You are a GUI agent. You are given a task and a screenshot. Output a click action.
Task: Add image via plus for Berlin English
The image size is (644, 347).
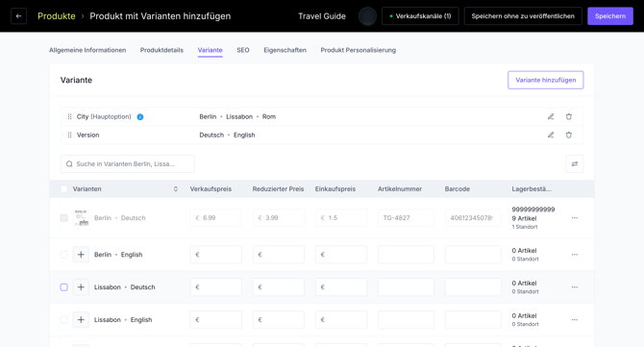tap(81, 255)
